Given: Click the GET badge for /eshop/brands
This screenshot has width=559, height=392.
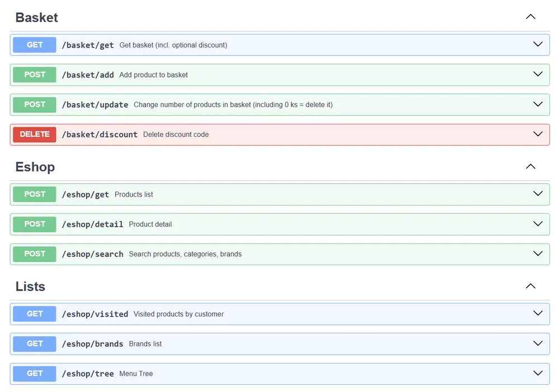Looking at the screenshot, I should pyautogui.click(x=35, y=344).
